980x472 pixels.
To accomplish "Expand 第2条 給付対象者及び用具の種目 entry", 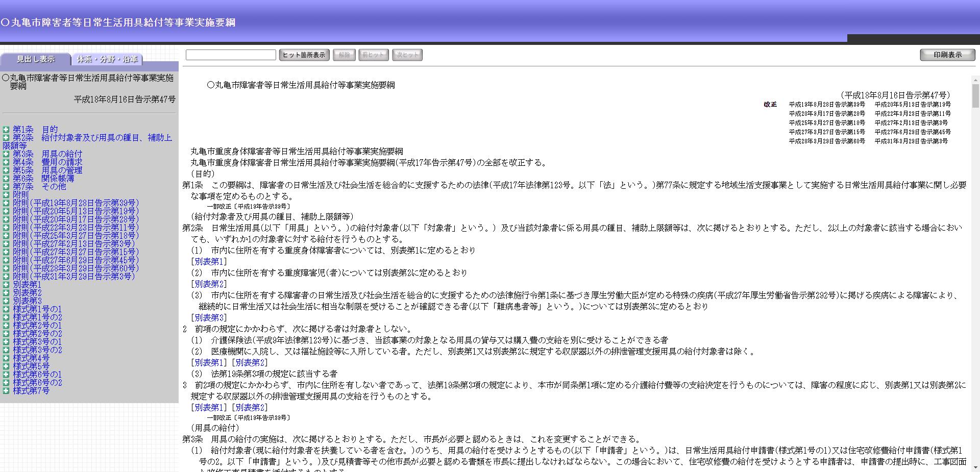I will (6, 138).
